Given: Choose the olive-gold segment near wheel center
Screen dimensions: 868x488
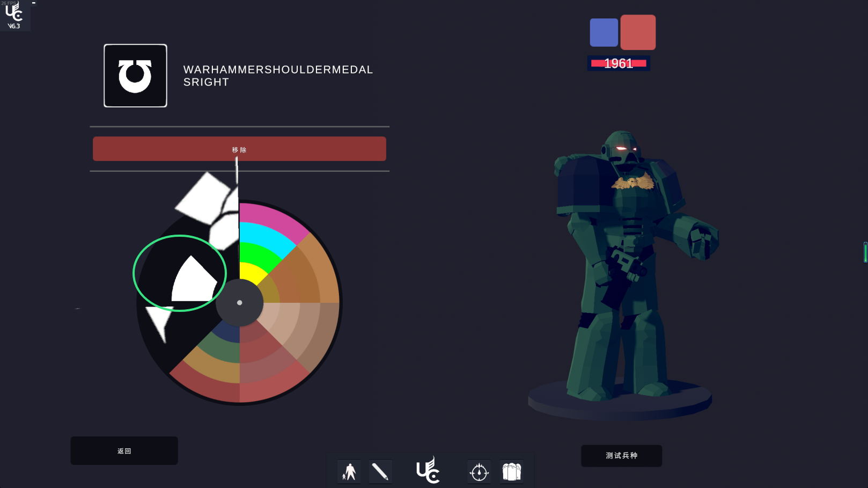Looking at the screenshot, I should pyautogui.click(x=269, y=290).
